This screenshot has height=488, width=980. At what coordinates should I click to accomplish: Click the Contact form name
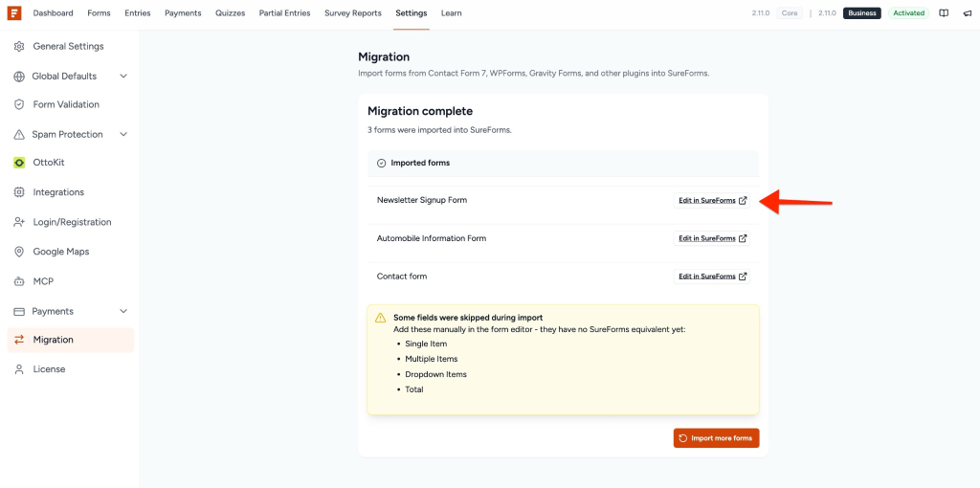click(x=402, y=277)
